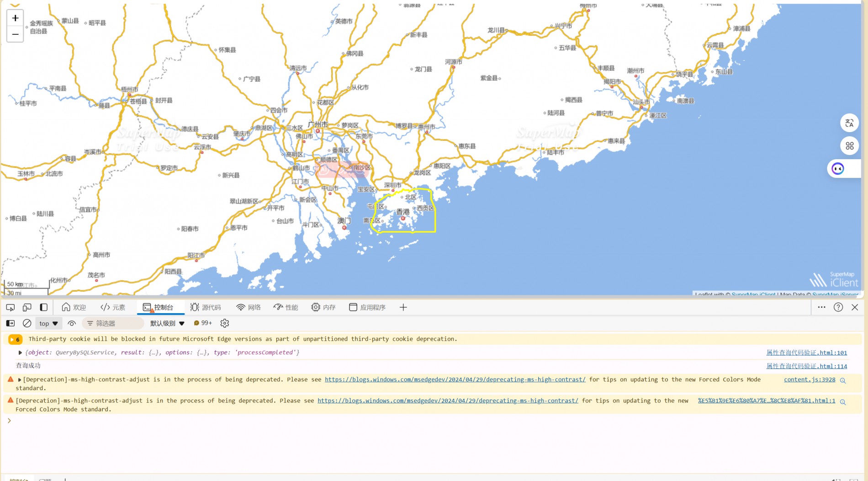Close the DevTools panel

click(x=855, y=307)
